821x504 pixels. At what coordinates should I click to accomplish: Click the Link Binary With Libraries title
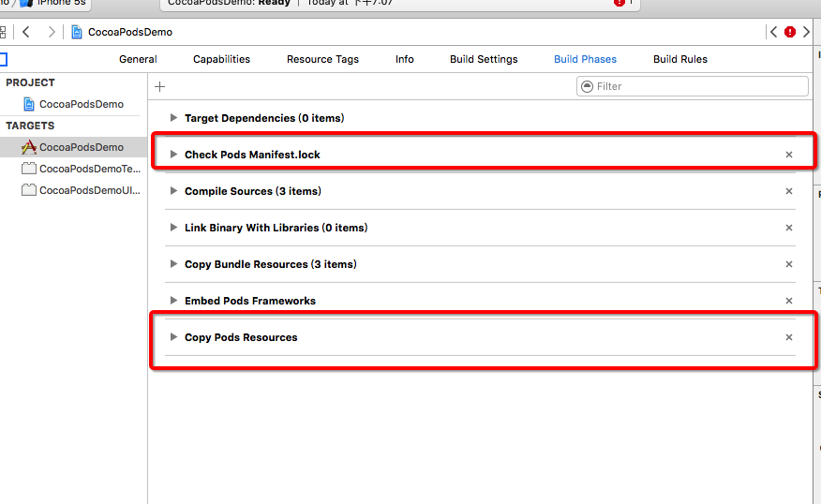coord(276,228)
